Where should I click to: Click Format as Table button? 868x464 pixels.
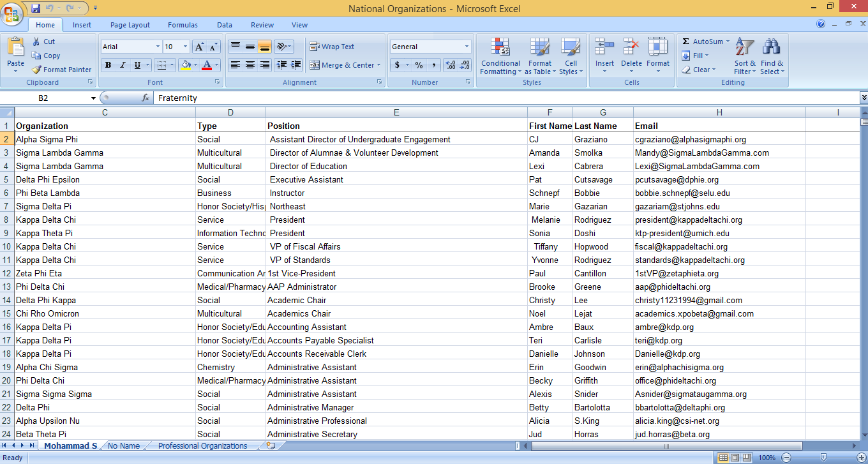pyautogui.click(x=539, y=56)
